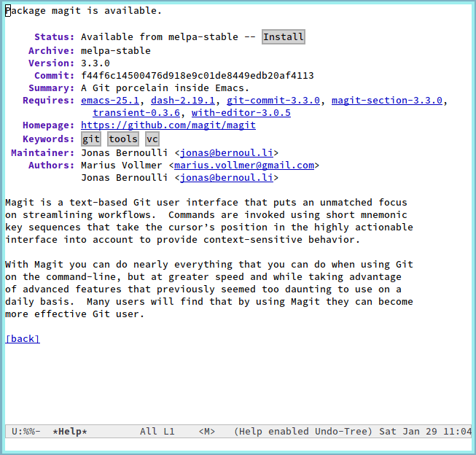Click Jonas Bernoulli's email in Authors list
The image size is (476, 455).
click(x=227, y=178)
